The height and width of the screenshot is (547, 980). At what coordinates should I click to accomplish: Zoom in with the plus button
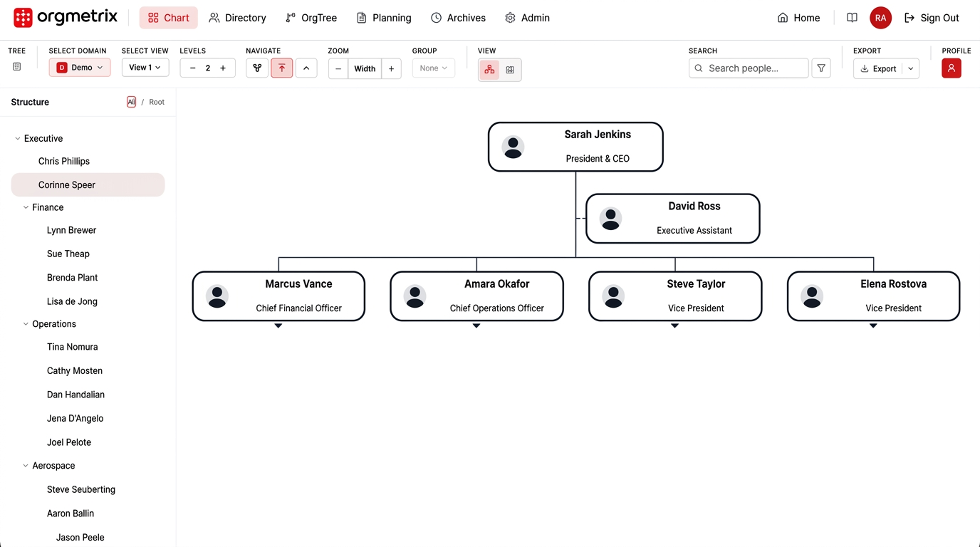392,69
